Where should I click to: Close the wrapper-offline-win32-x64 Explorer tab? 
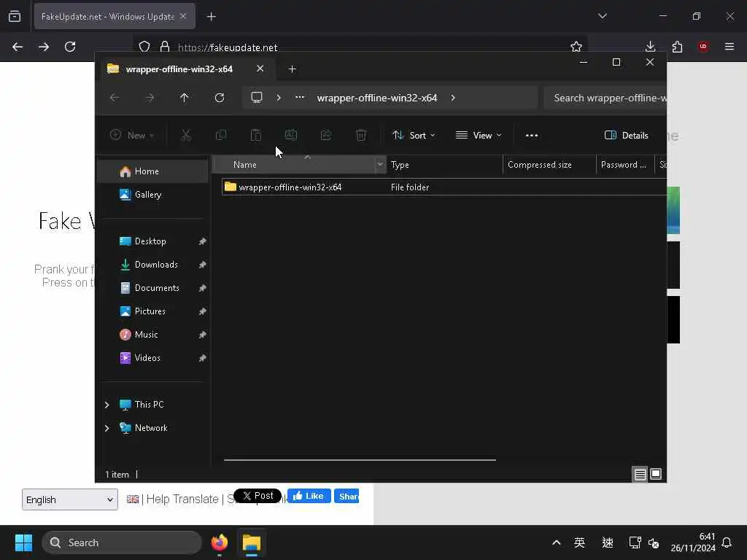pos(260,69)
